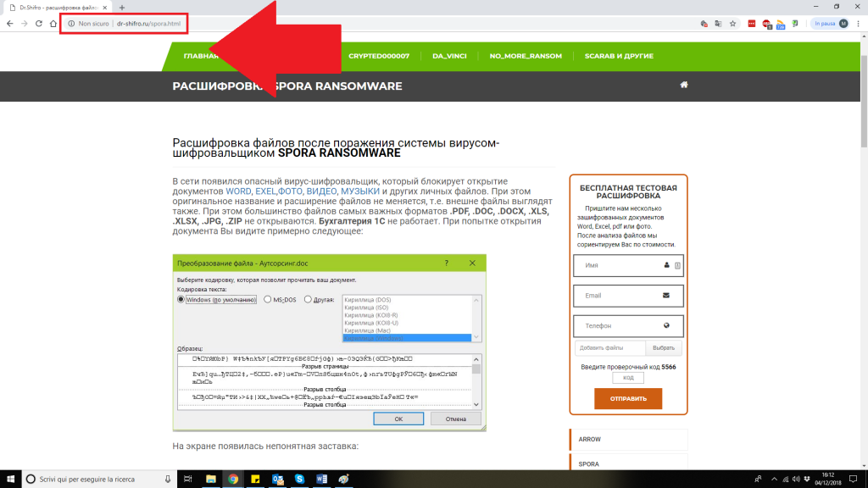Screen dimensions: 868x488
Task: Open the DA_VINCI menu item
Action: 449,56
